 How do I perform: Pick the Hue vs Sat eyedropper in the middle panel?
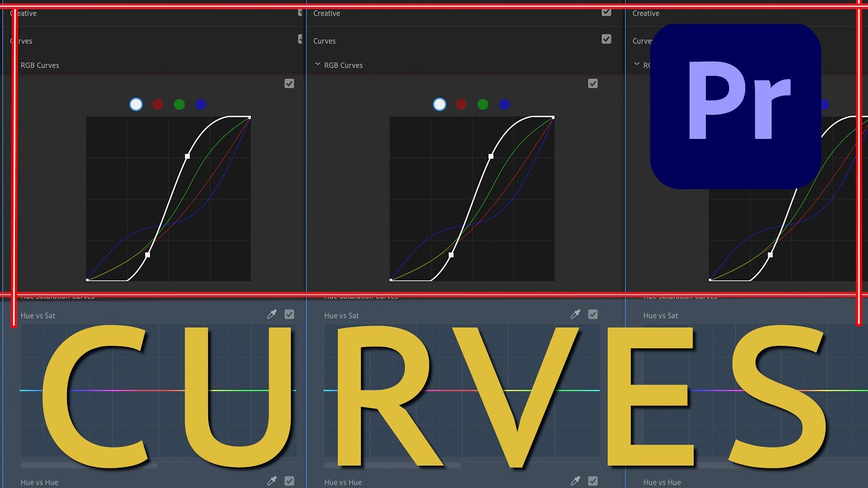click(x=576, y=314)
